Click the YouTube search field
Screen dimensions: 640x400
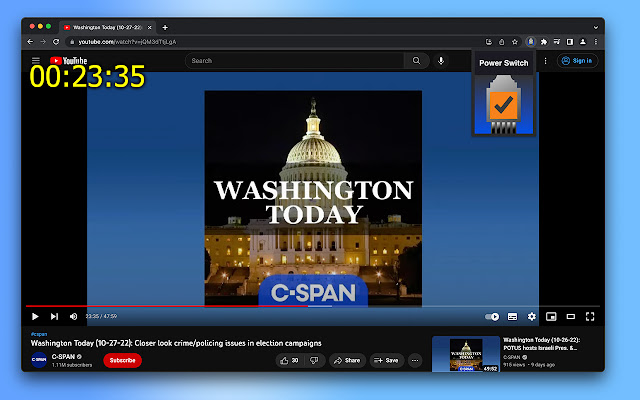(294, 61)
